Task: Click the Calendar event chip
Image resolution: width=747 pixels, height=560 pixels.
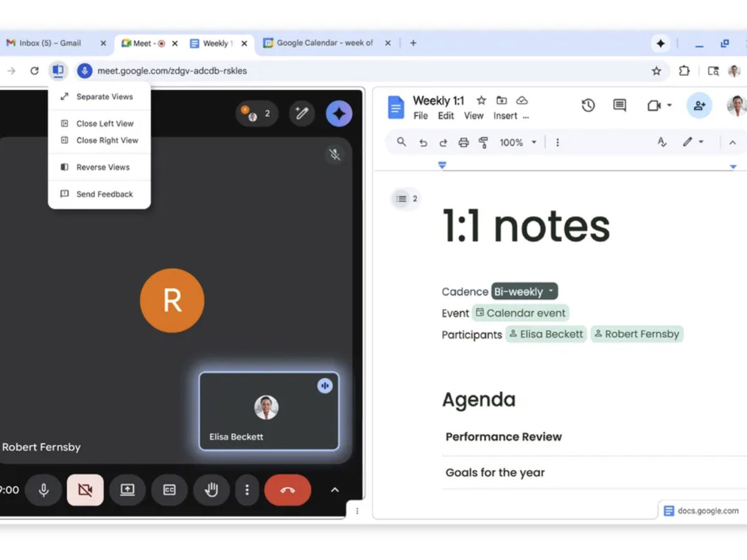Action: click(521, 313)
